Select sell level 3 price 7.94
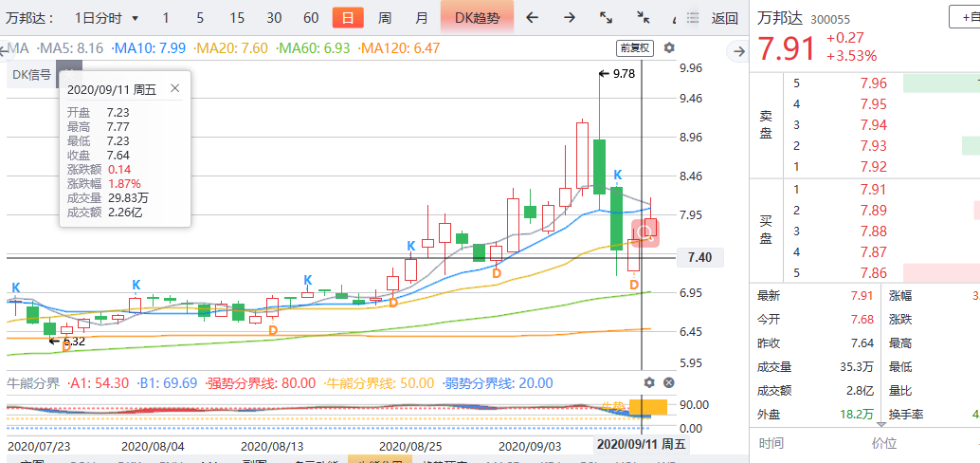The height and width of the screenshot is (463, 980). [x=873, y=125]
